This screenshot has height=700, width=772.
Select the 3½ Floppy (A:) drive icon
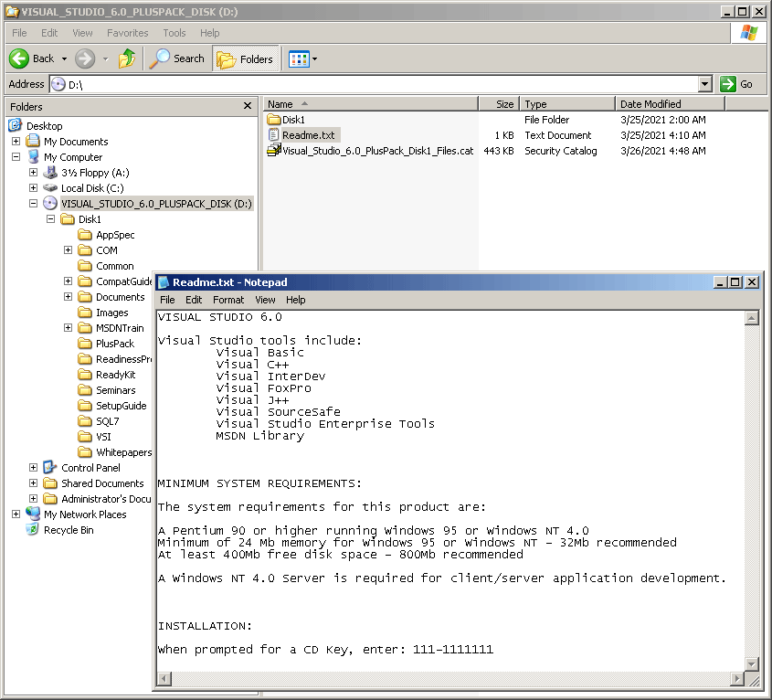click(50, 173)
